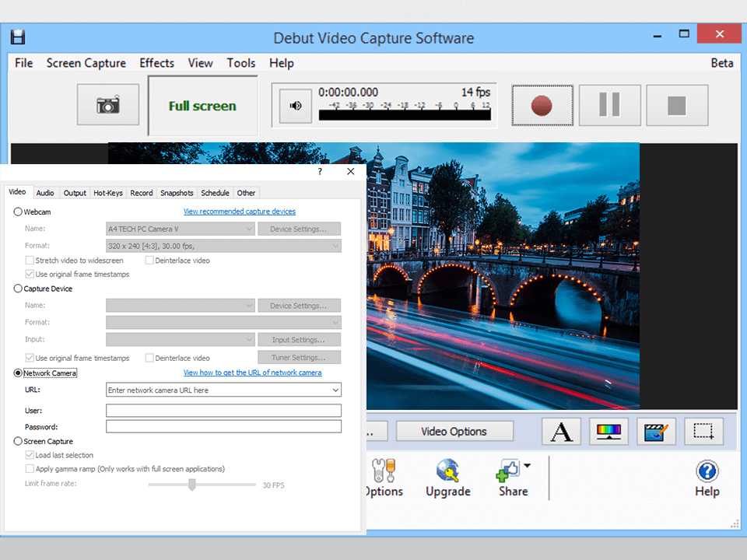Select the Network Camera radio button

tap(18, 373)
